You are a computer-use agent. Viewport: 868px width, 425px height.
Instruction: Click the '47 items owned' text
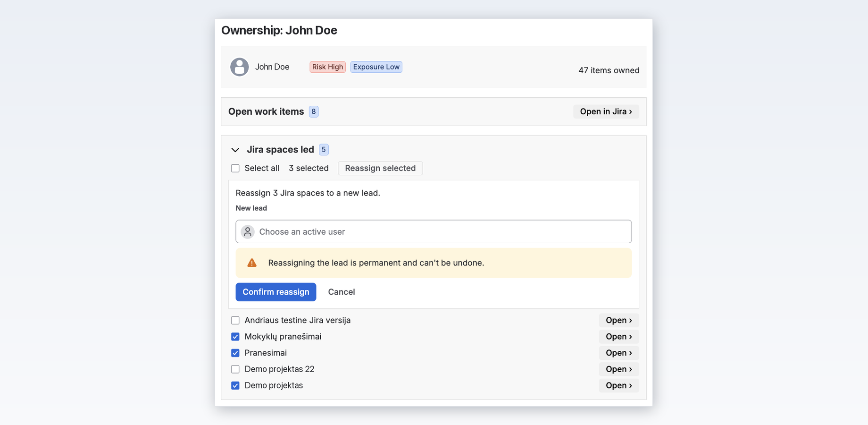point(609,70)
